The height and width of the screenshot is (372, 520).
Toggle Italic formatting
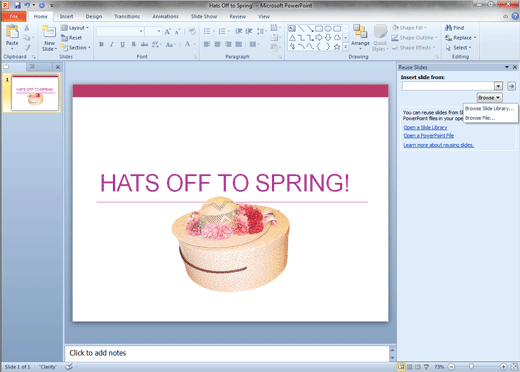click(x=112, y=44)
